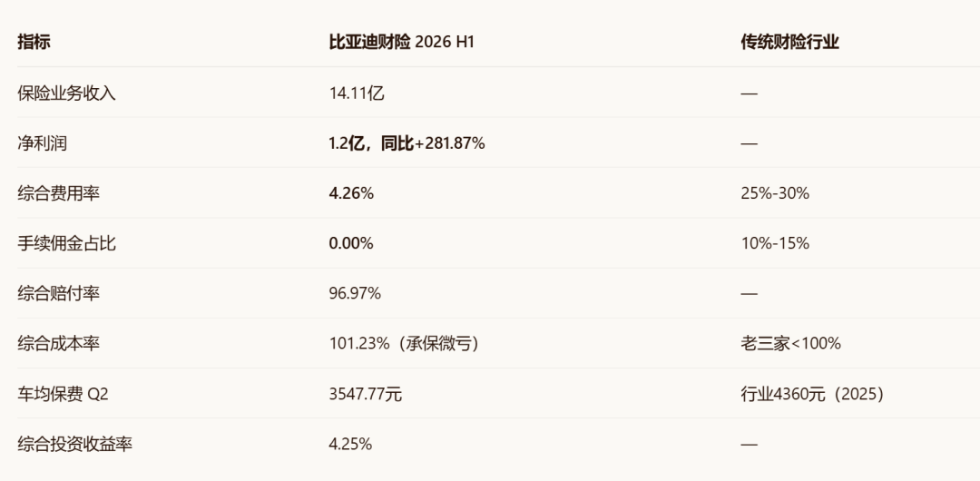The image size is (980, 481).
Task: Click the industry 10%-15% commission cell
Action: pos(775,243)
